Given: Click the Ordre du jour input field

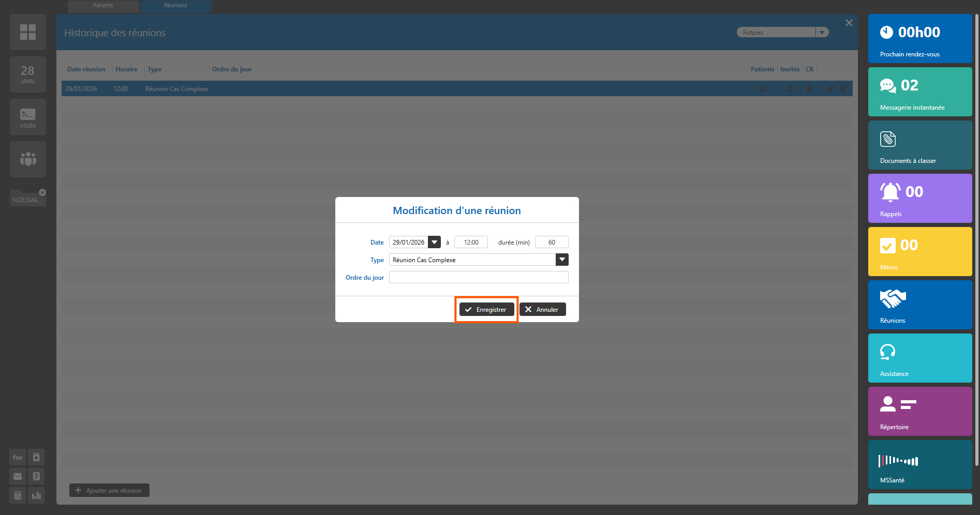Looking at the screenshot, I should pos(478,278).
